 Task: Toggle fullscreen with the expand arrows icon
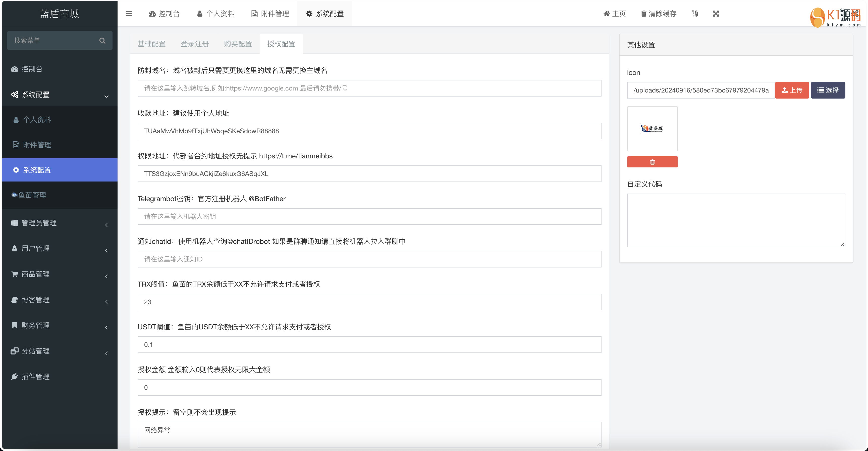716,14
